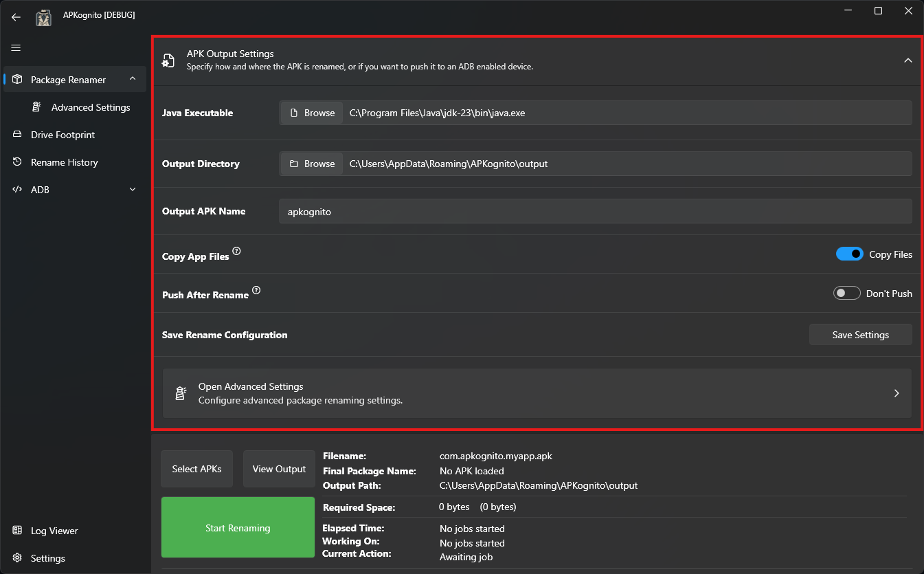Image resolution: width=924 pixels, height=574 pixels.
Task: Collapse the Package Renamer sidebar group
Action: 133,79
